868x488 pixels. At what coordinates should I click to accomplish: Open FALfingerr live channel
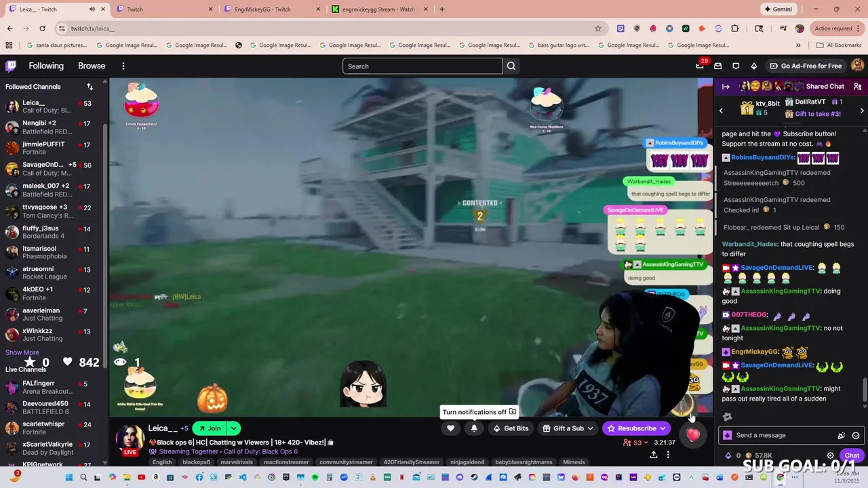53,388
